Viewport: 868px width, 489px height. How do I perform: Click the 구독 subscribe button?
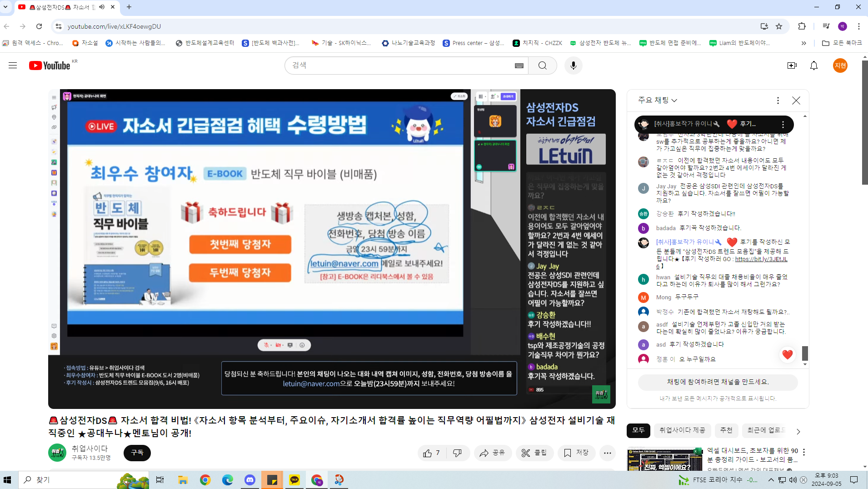coord(137,453)
